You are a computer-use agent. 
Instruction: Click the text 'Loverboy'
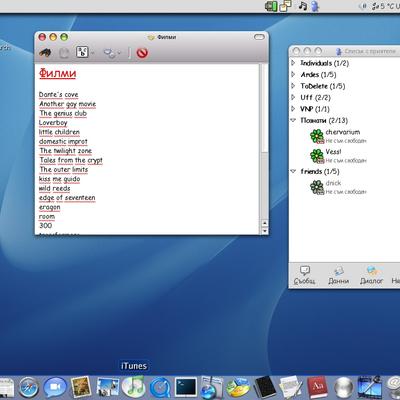pyautogui.click(x=53, y=123)
